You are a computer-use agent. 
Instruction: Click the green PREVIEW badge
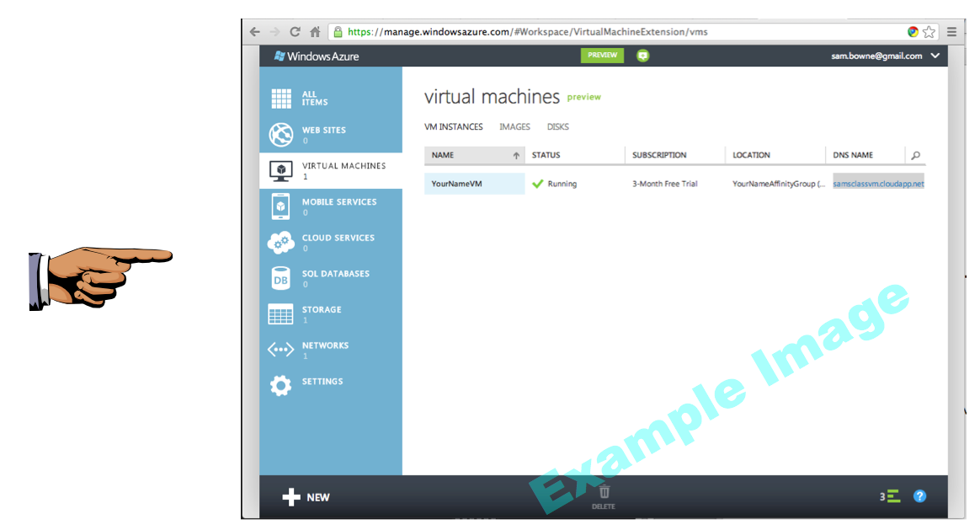[x=602, y=55]
